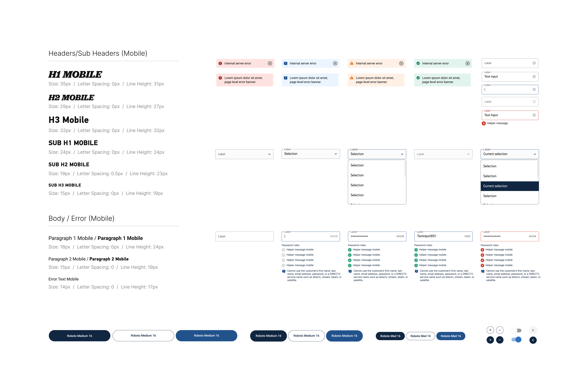Click the dark filled minus circle button
Screen dimensions: 586x392
tap(500, 340)
